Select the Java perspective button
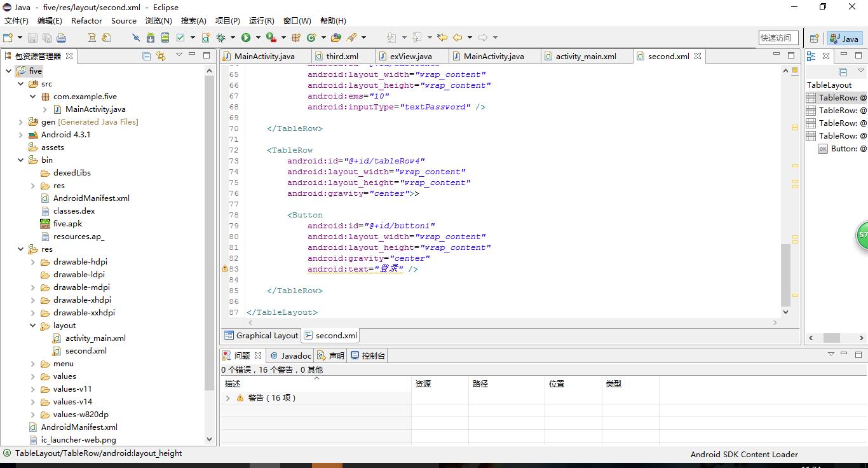Image resolution: width=868 pixels, height=468 pixels. (x=844, y=39)
